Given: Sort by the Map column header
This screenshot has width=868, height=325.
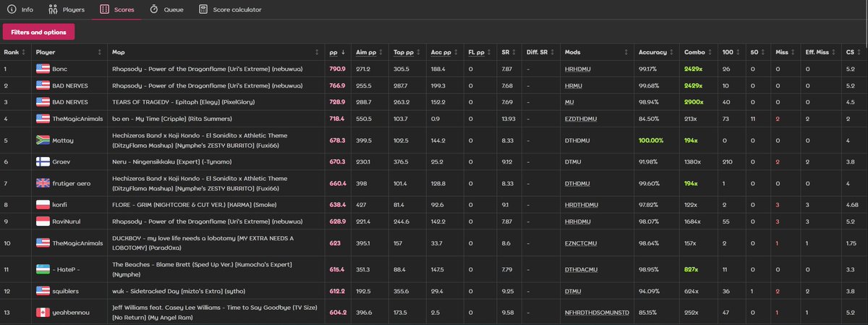Looking at the screenshot, I should coord(215,52).
